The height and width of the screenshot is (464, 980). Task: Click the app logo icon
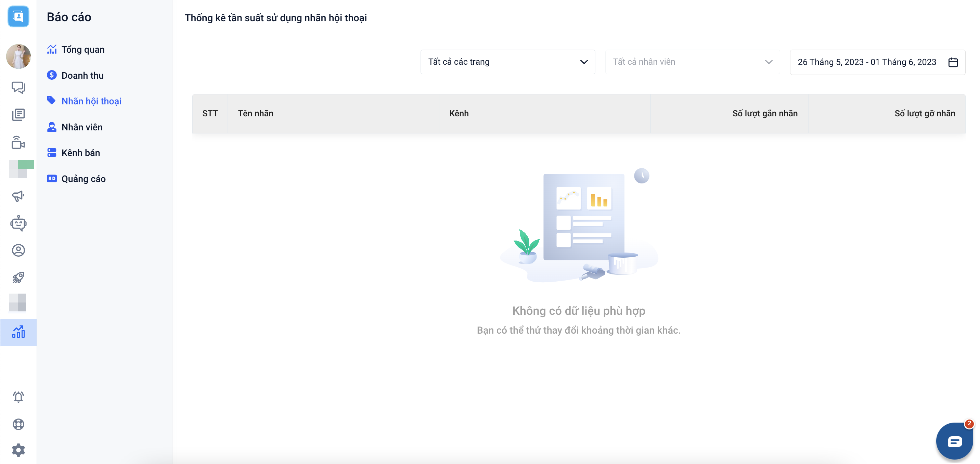pos(18,16)
